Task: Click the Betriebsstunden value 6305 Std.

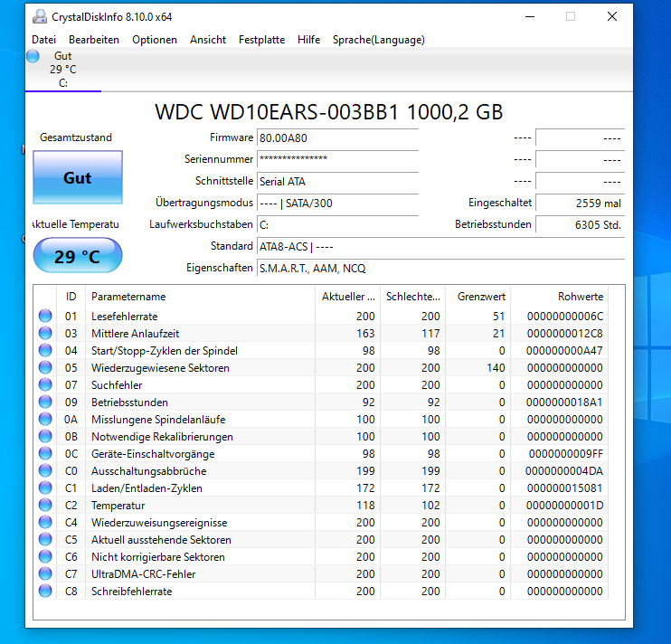Action: coord(581,224)
